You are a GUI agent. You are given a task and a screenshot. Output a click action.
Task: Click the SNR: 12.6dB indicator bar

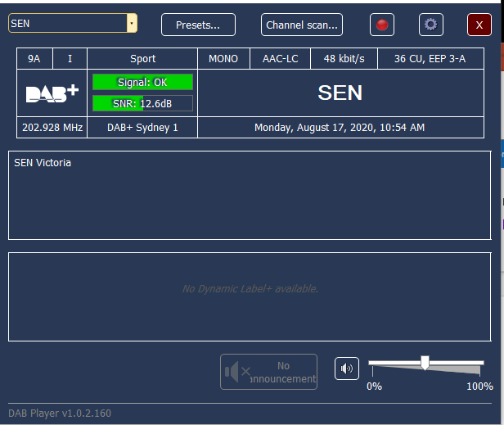[142, 104]
